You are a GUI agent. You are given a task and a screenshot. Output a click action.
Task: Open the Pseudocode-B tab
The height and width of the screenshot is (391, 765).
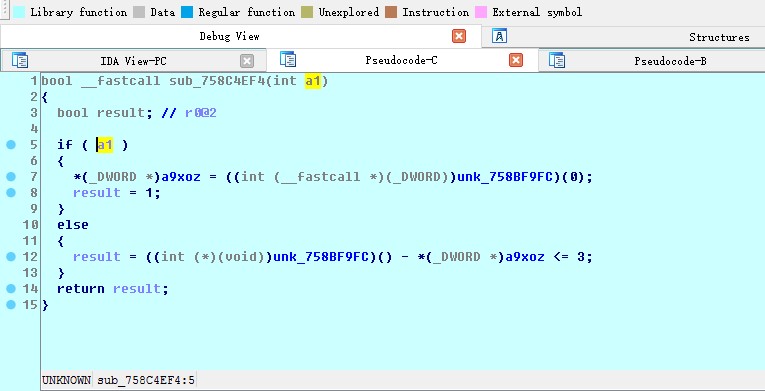tap(670, 61)
